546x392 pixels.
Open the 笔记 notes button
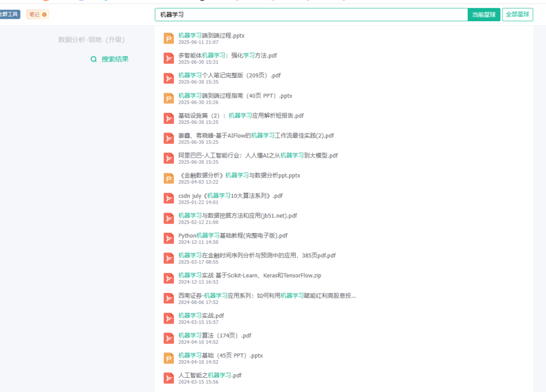[x=37, y=15]
